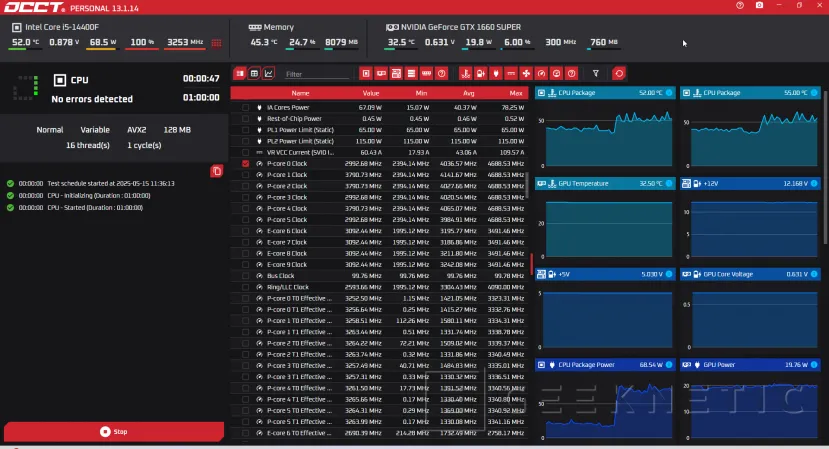The height and width of the screenshot is (449, 829).
Task: Sort table by Name column
Action: tap(300, 93)
